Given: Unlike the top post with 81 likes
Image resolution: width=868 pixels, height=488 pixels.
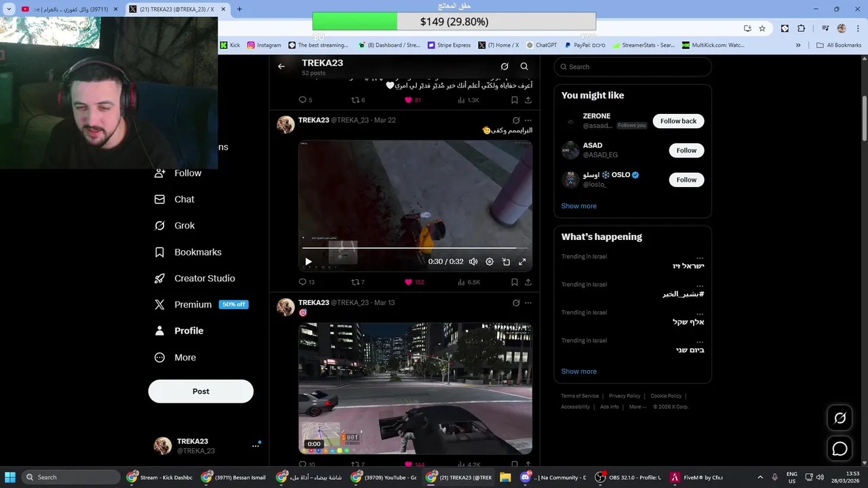Looking at the screenshot, I should [x=413, y=100].
